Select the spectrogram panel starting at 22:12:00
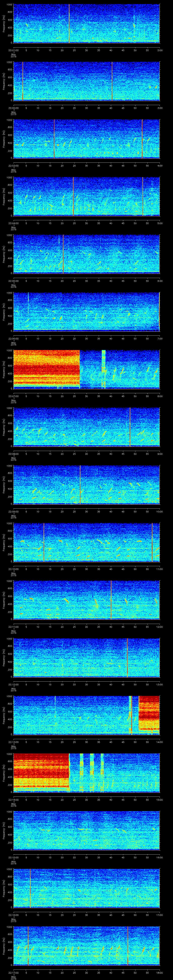Image resolution: width=173 pixels, height=980 pixels. click(x=86, y=657)
